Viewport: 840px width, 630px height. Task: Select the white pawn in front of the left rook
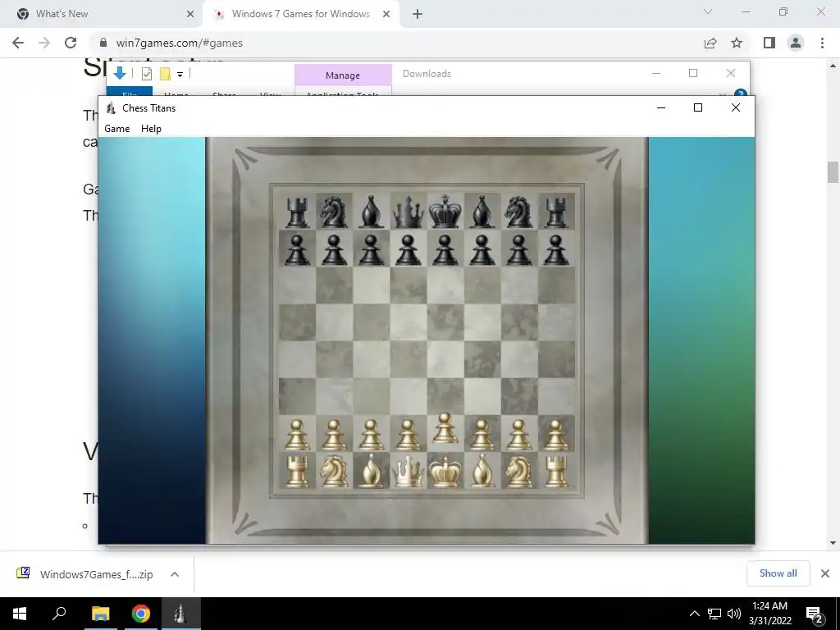pyautogui.click(x=297, y=434)
